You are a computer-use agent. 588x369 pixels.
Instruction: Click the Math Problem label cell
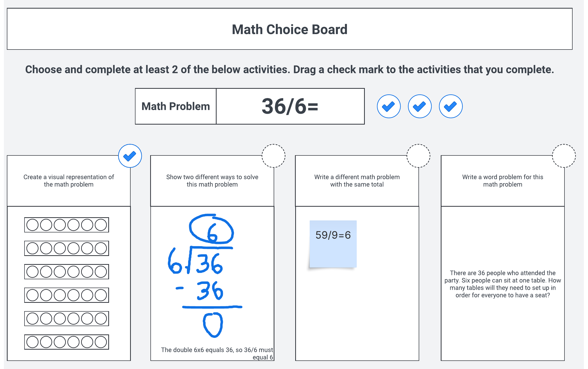point(176,106)
